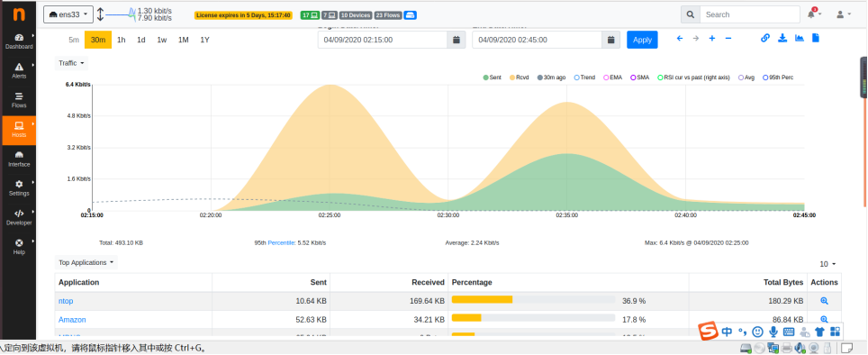868x355 pixels.
Task: Click the ntopng logo in sidebar
Action: point(19,14)
